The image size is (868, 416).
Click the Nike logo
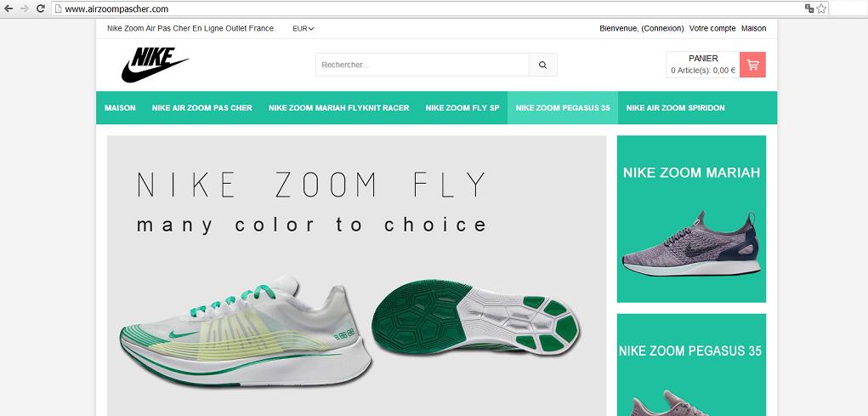point(155,65)
